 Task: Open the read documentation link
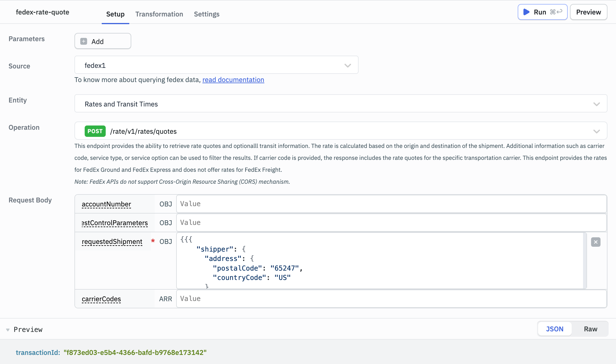[233, 80]
